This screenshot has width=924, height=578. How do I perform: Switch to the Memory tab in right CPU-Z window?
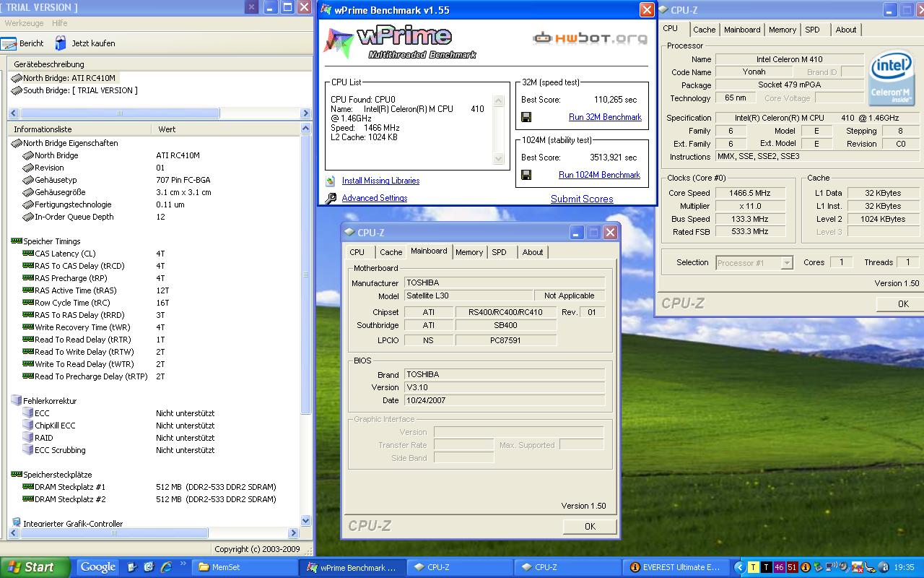tap(783, 30)
